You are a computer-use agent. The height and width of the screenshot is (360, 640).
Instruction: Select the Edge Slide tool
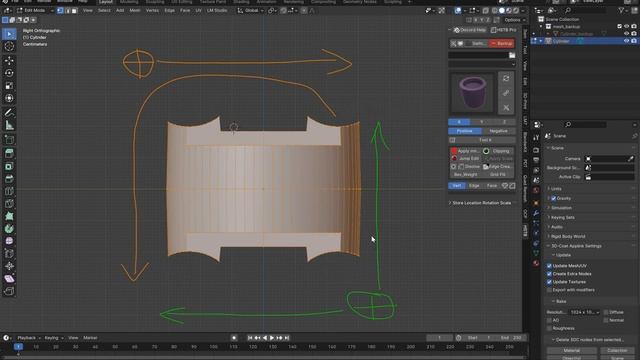click(9, 254)
